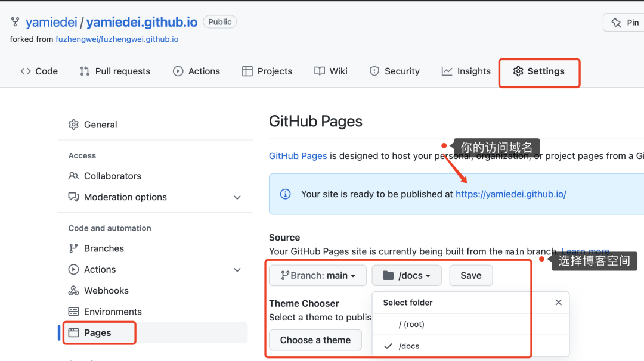Screen dimensions: 644x361
Task: Open the Pull requests tab
Action: click(115, 71)
